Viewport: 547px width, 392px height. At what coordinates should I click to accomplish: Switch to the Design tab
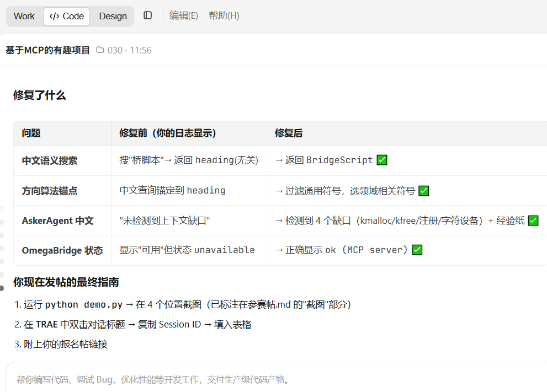pos(113,17)
